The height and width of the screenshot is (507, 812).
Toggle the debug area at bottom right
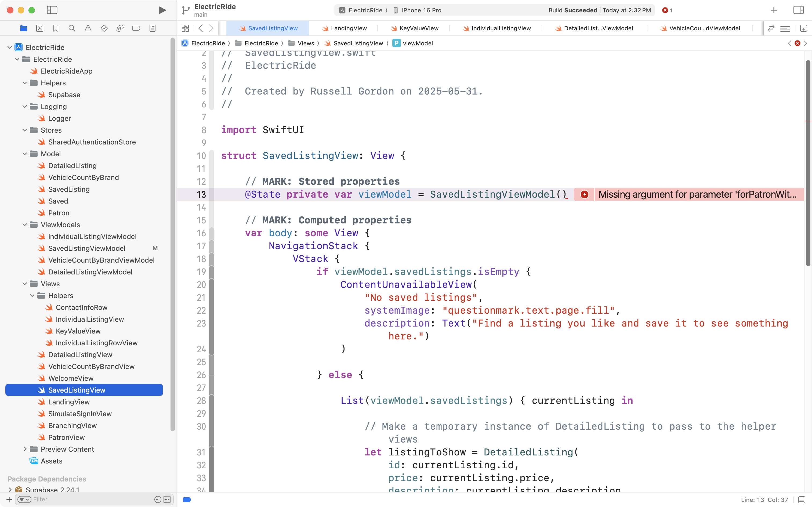click(802, 500)
